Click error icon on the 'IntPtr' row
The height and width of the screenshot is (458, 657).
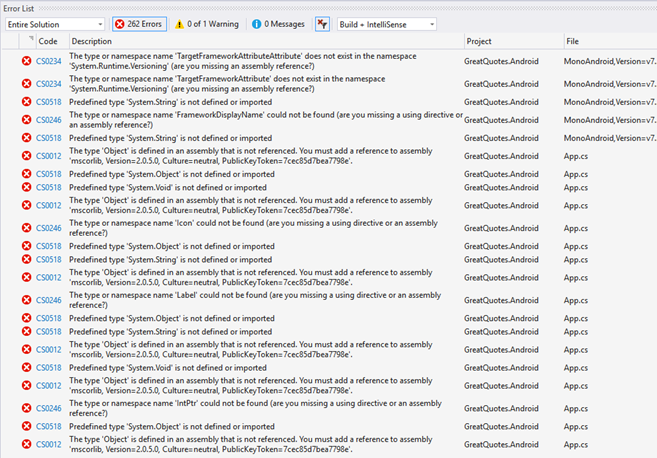[26, 408]
